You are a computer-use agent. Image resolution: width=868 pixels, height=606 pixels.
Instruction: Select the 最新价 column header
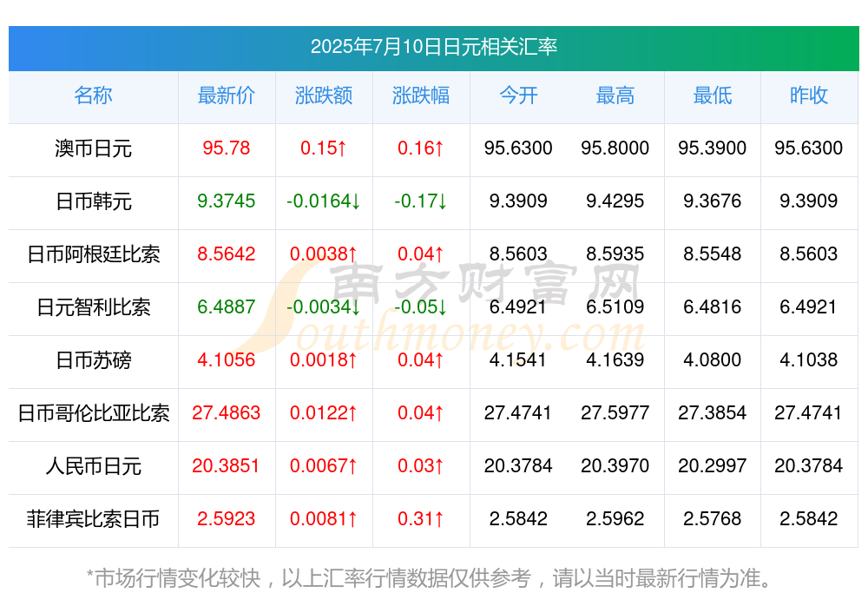(226, 96)
